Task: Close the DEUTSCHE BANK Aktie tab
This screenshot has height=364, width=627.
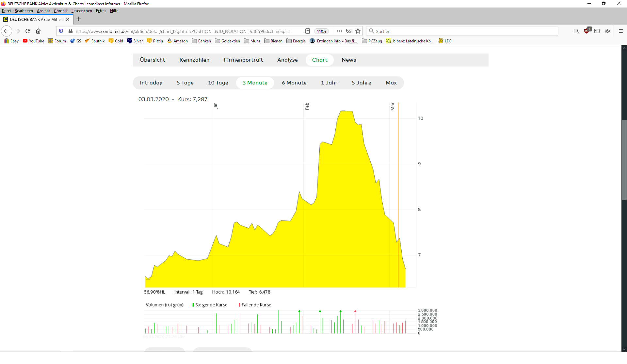Action: pos(68,19)
